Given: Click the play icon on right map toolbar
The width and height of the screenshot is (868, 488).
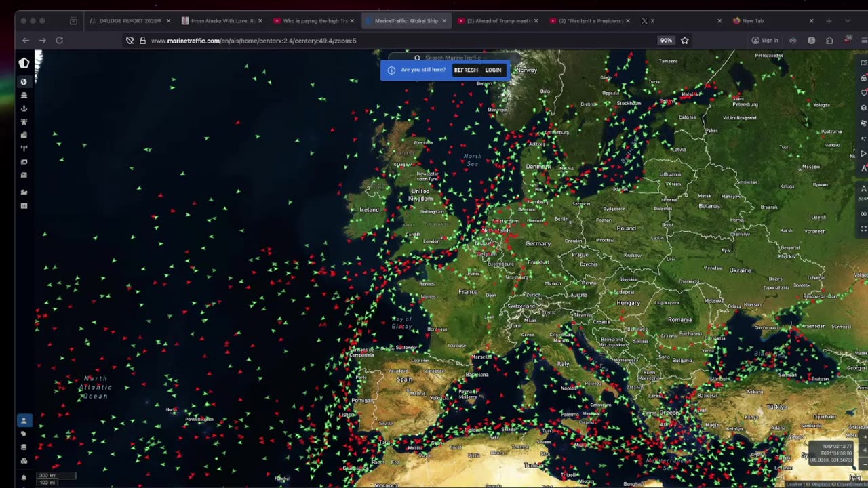Looking at the screenshot, I should pyautogui.click(x=863, y=154).
